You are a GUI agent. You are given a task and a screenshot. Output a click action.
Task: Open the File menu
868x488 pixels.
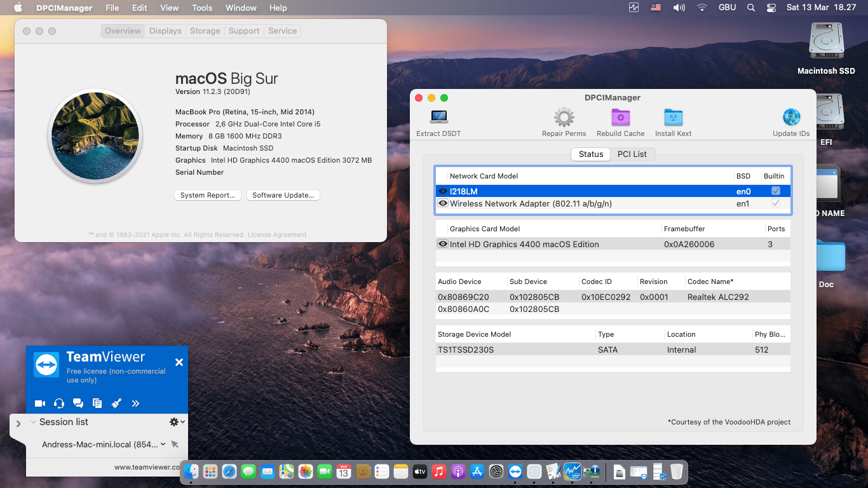112,8
